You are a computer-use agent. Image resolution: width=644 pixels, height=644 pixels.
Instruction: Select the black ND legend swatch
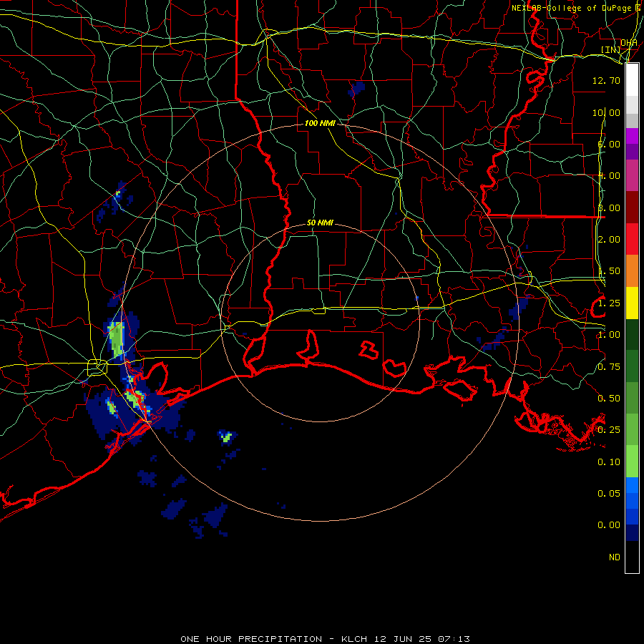click(x=632, y=557)
